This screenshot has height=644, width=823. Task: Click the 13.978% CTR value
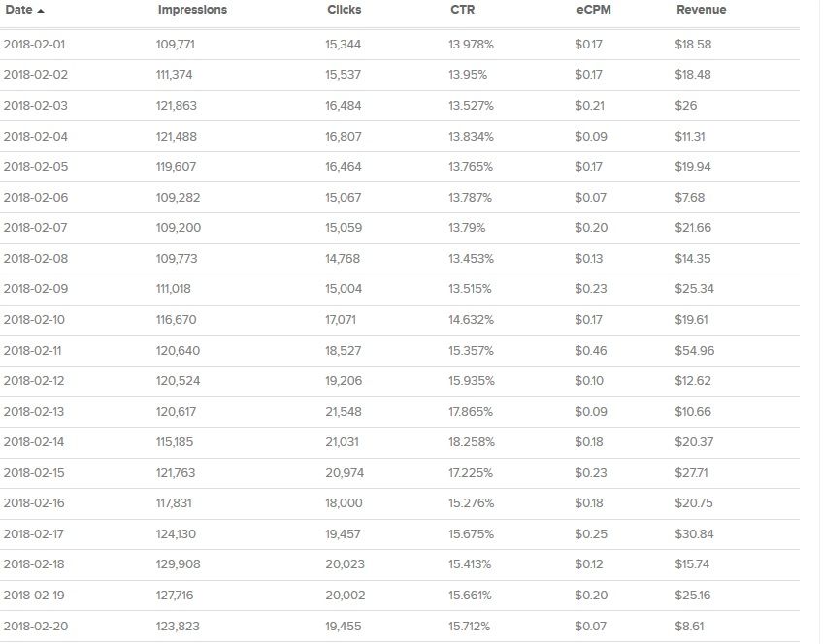[x=471, y=45]
